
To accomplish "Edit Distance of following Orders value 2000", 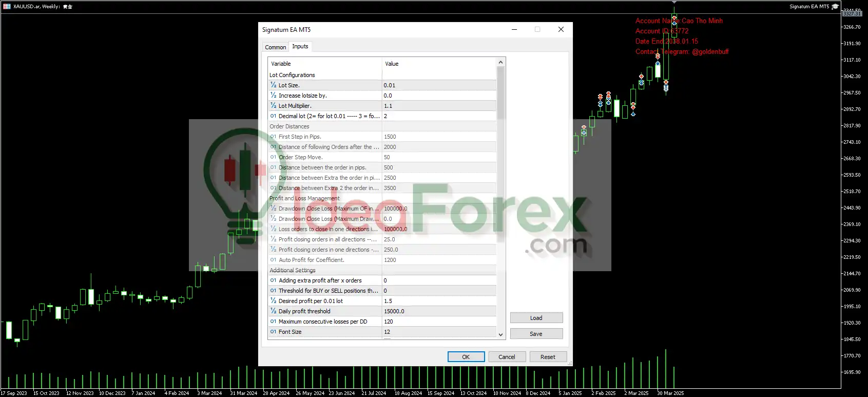I will 439,147.
